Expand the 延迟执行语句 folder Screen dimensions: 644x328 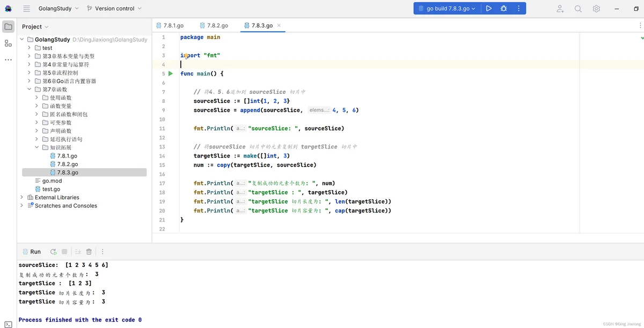click(x=37, y=139)
